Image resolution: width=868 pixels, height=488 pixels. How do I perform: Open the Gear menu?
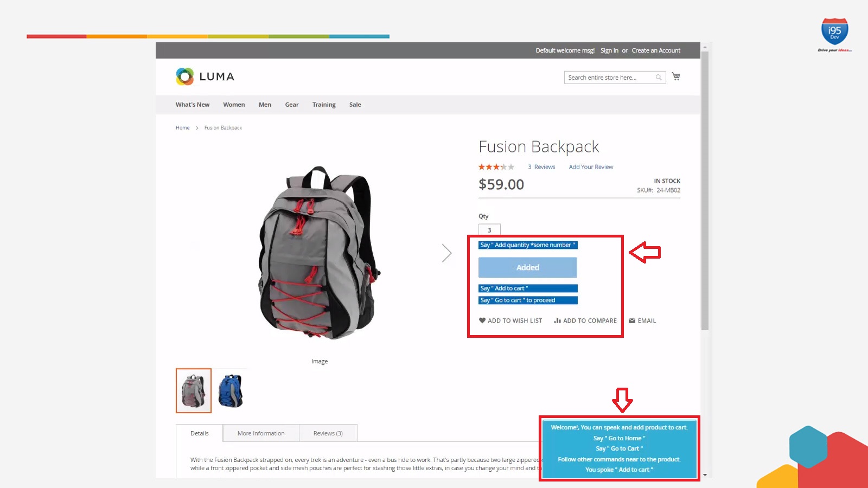[292, 105]
